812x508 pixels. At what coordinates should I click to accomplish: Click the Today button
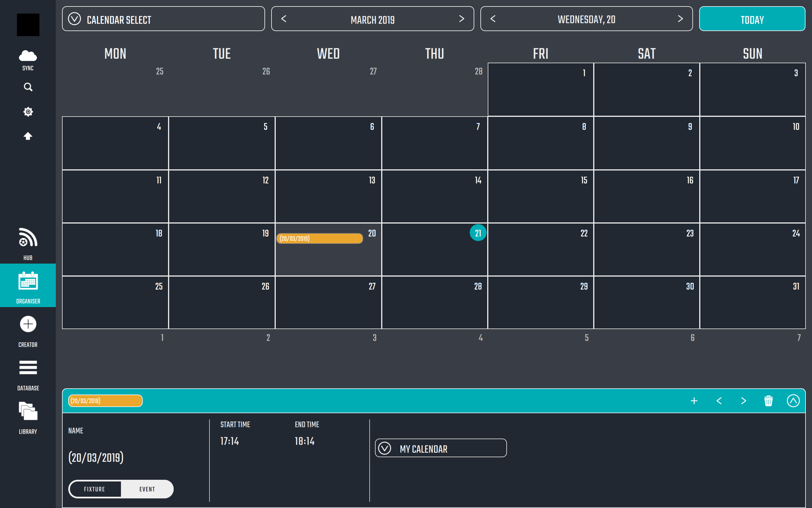pyautogui.click(x=752, y=19)
